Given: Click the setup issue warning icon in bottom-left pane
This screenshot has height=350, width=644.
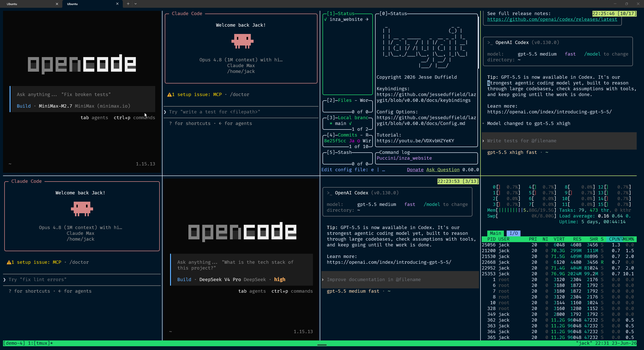Looking at the screenshot, I should click(x=9, y=262).
